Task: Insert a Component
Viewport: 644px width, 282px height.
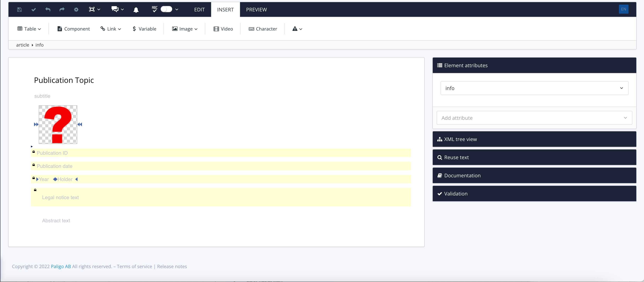Action: (x=73, y=29)
